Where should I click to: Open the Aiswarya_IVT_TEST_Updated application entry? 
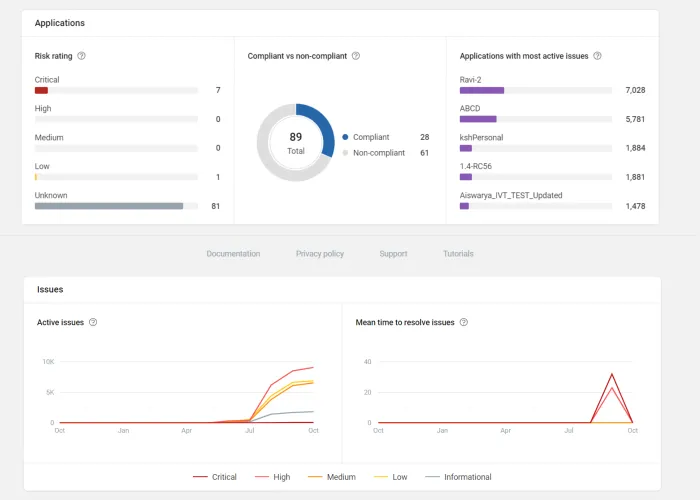pos(510,195)
